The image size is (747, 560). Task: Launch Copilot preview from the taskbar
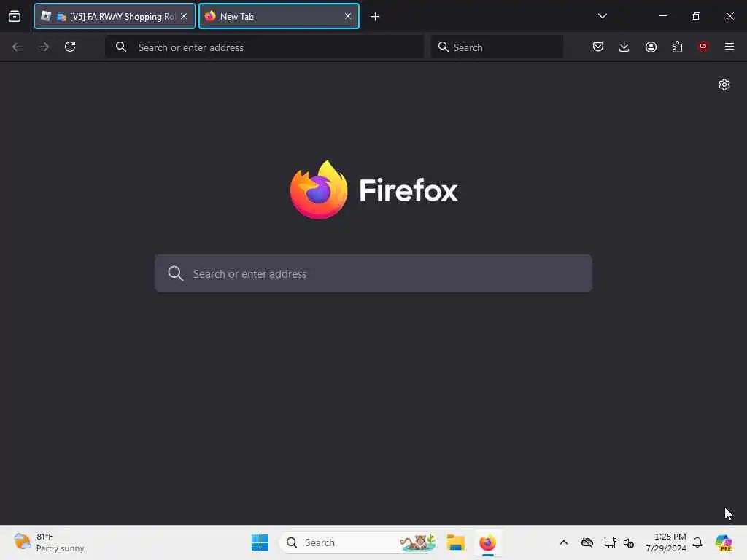click(724, 542)
